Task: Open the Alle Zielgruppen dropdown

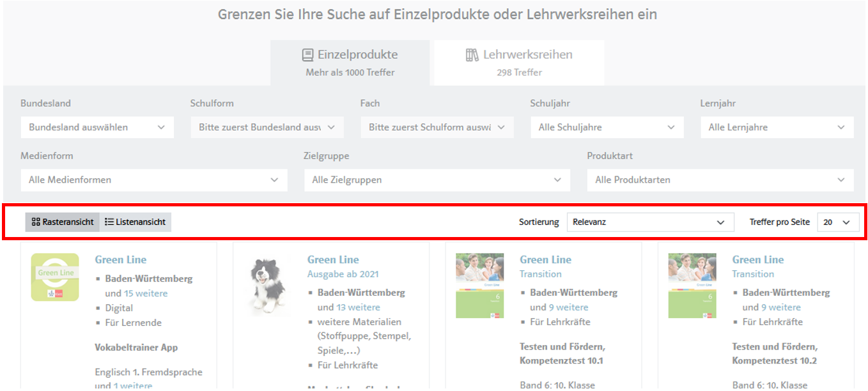Action: [437, 180]
